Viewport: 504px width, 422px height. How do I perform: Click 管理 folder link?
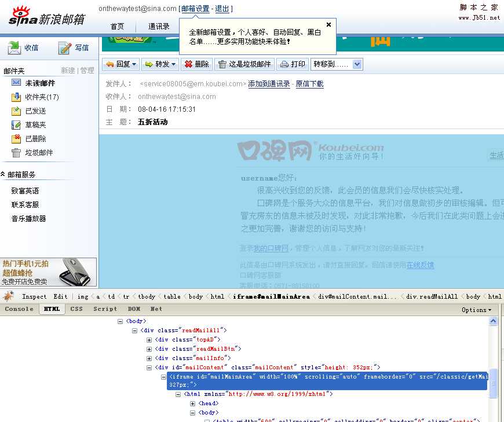tap(87, 71)
